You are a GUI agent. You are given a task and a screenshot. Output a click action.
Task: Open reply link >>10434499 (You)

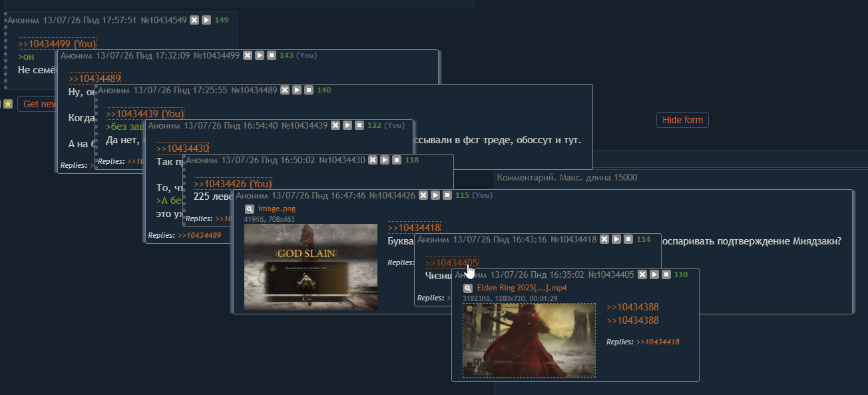click(x=57, y=44)
